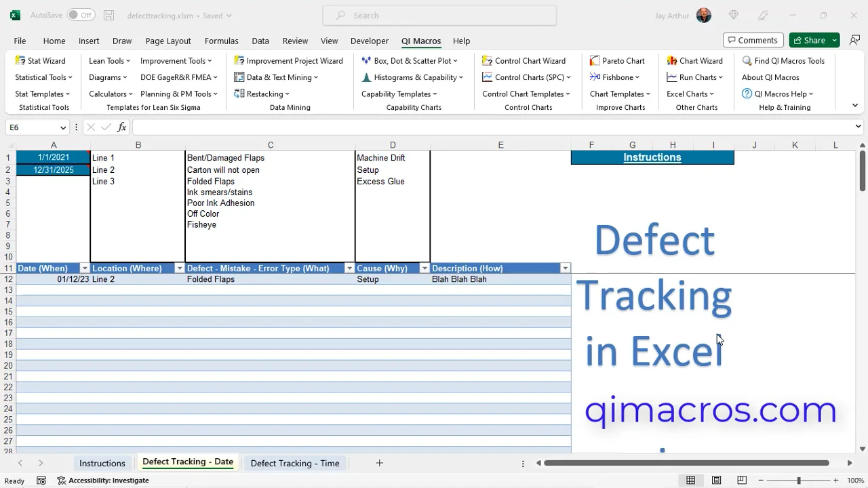Toggle the AutoSave switch

tap(81, 15)
